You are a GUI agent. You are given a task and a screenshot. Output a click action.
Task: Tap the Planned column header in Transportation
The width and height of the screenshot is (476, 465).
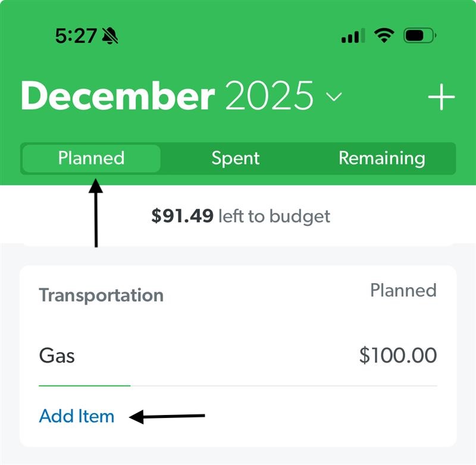pos(403,290)
